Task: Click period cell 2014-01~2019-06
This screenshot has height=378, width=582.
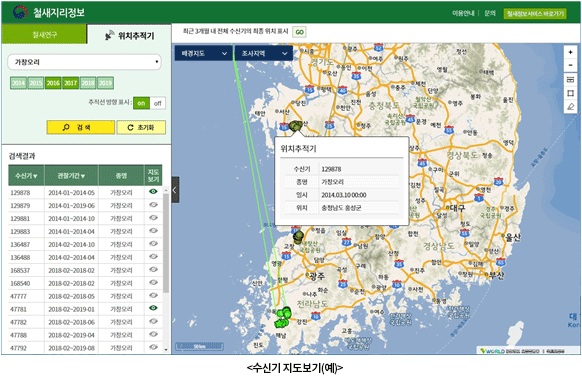Action: pos(71,206)
